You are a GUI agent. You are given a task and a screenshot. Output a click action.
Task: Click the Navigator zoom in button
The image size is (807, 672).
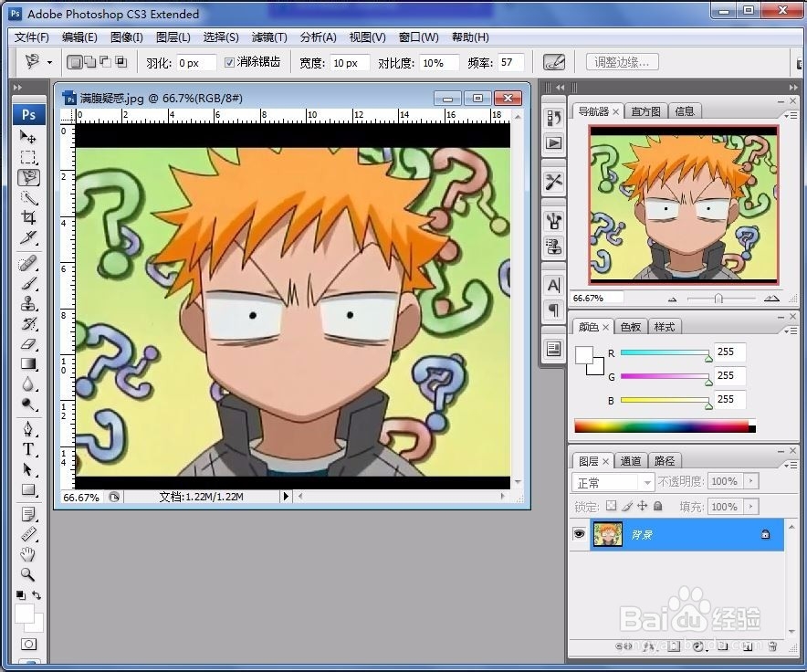[x=771, y=299]
